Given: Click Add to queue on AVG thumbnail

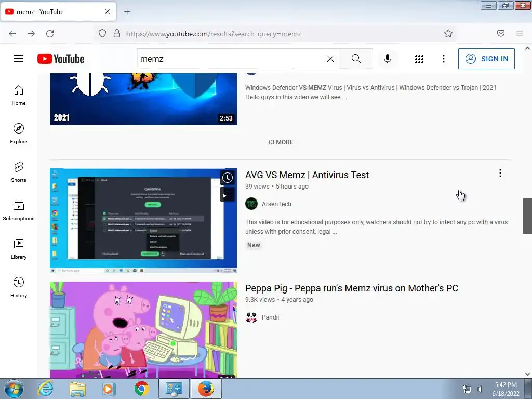Looking at the screenshot, I should click(228, 195).
